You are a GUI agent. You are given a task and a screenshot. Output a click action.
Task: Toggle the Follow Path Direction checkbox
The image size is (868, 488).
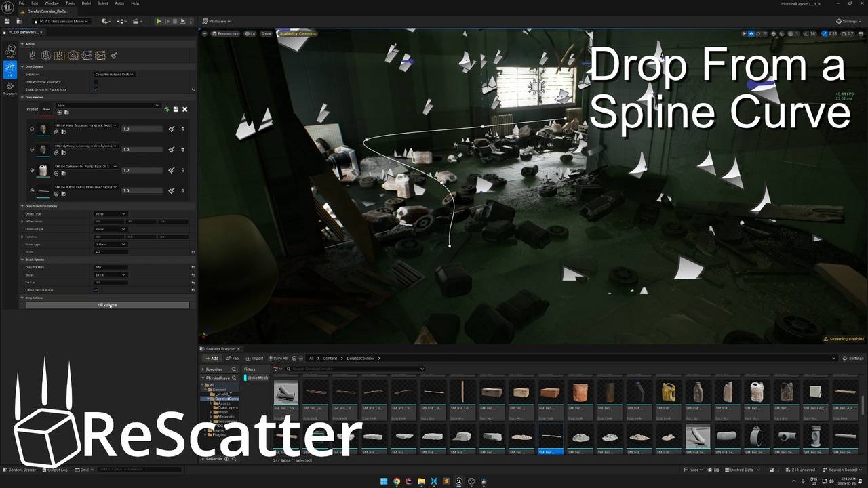pyautogui.click(x=96, y=290)
